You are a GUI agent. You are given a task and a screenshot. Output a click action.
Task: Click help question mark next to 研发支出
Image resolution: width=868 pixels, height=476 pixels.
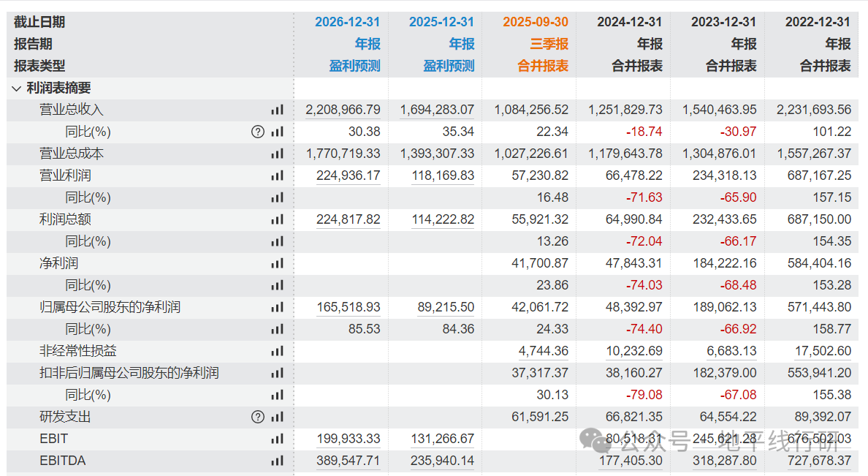257,417
